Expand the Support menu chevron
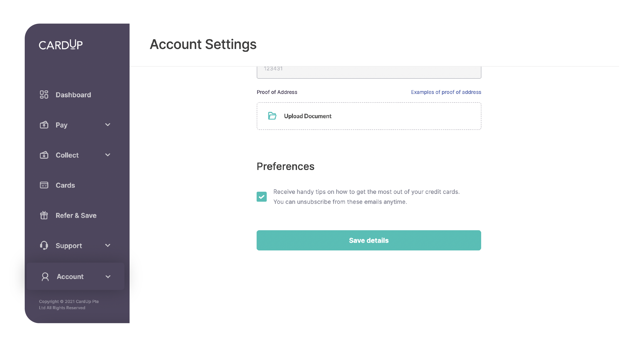This screenshot has height=347, width=644. tap(108, 245)
